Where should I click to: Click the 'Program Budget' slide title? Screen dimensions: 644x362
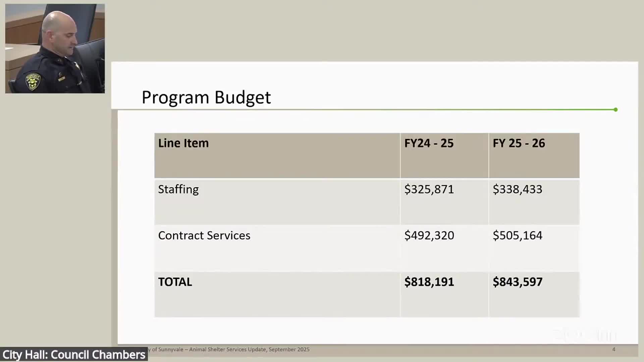point(206,98)
